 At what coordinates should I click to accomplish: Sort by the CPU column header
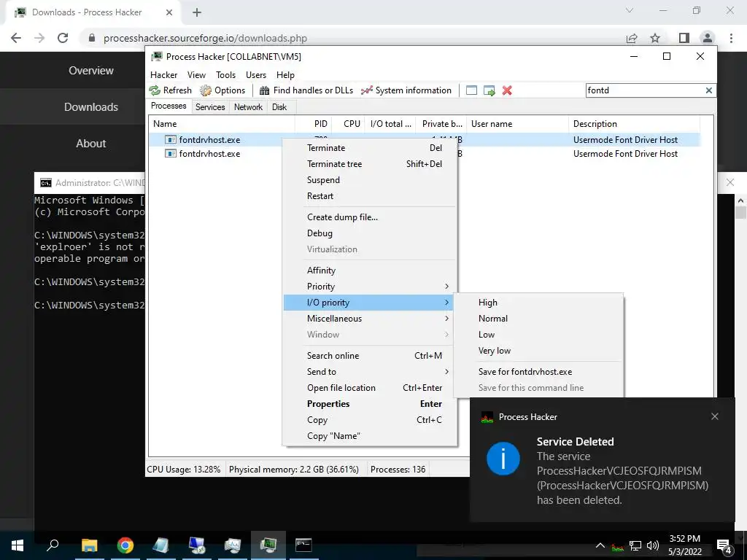pyautogui.click(x=348, y=124)
